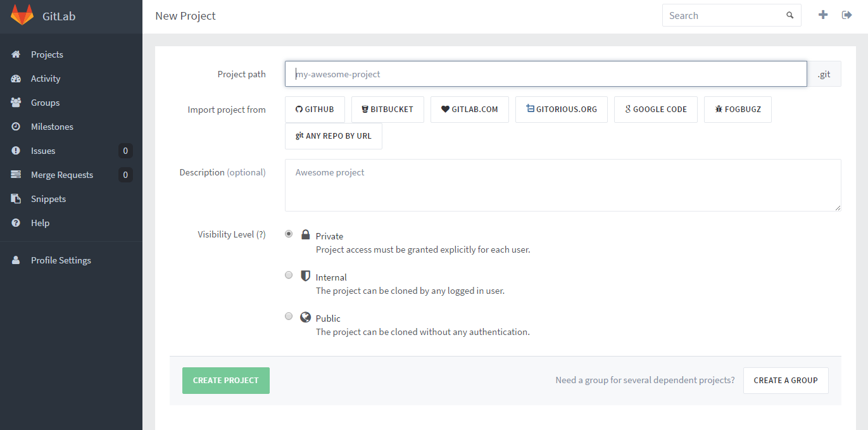Viewport: 868px width, 430px height.
Task: Click the GitLab fox logo
Action: point(22,15)
